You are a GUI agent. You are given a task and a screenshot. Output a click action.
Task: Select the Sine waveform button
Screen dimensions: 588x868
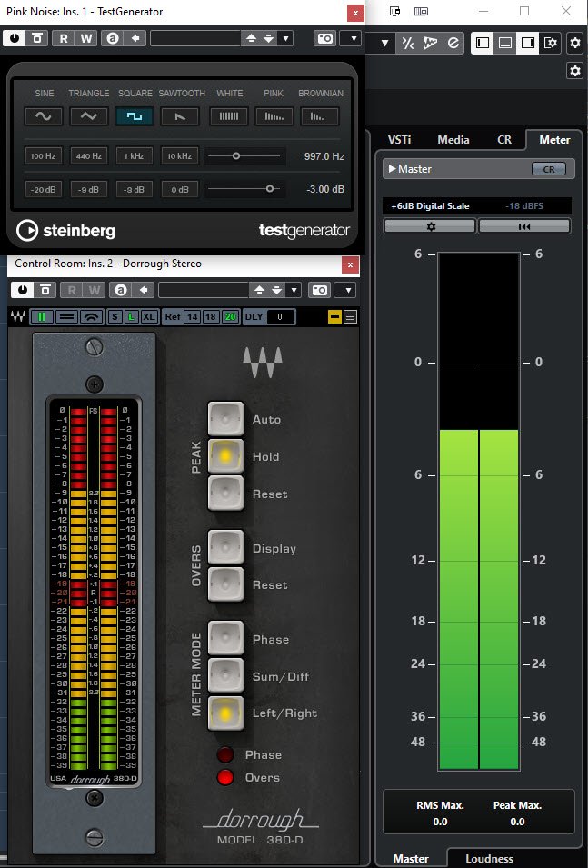pos(43,116)
